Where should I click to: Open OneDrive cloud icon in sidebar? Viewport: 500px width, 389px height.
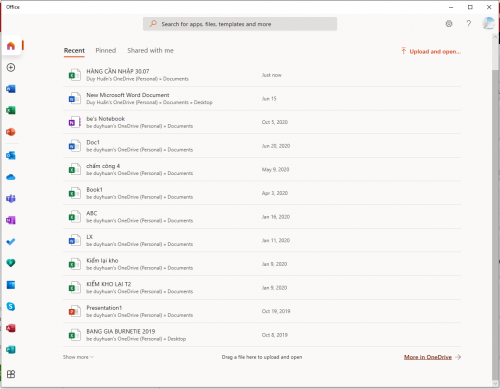pos(11,177)
